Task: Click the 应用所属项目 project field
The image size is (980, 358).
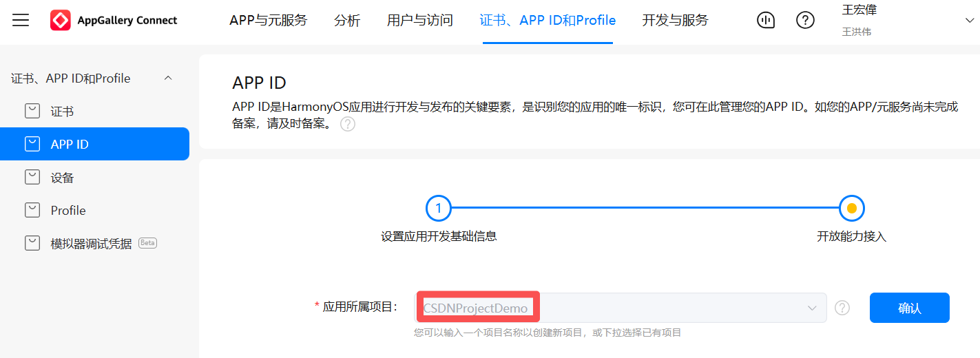Action: coord(620,308)
